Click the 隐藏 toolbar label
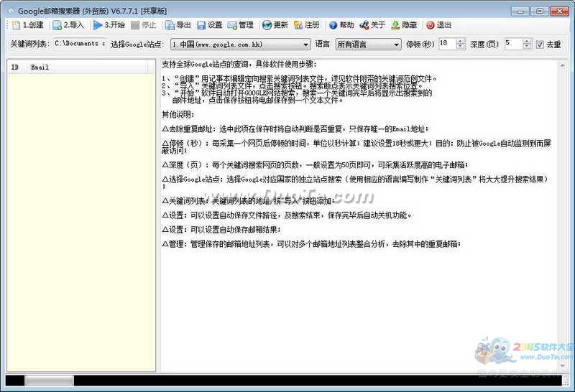Image resolution: width=575 pixels, height=392 pixels. pyautogui.click(x=409, y=25)
